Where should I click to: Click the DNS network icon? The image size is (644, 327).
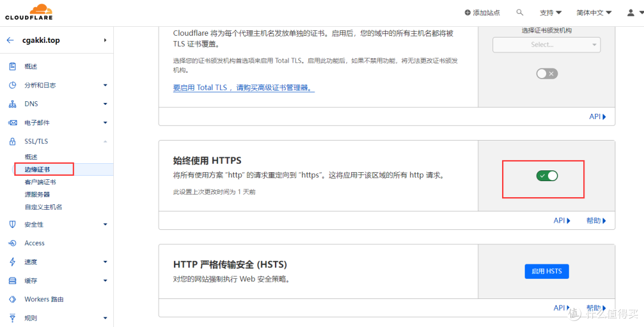pyautogui.click(x=13, y=104)
